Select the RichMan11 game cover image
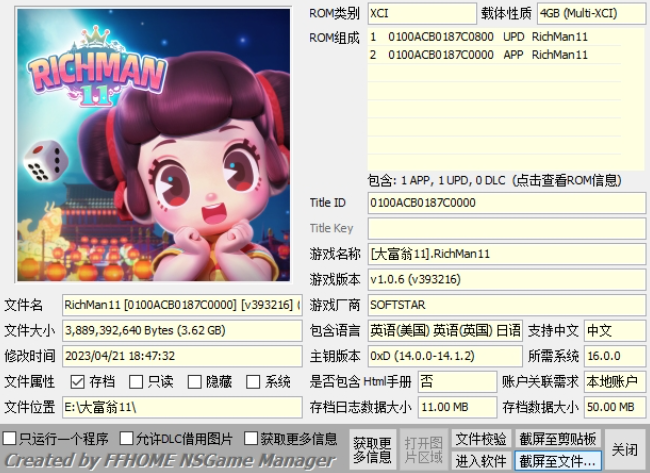 point(153,145)
